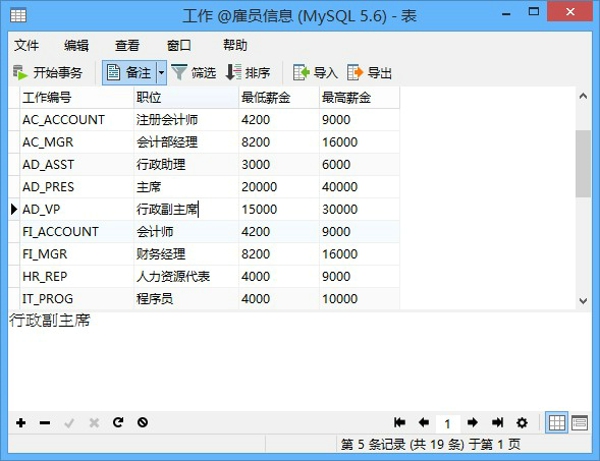
Task: Open the 查看 menu
Action: click(x=127, y=45)
